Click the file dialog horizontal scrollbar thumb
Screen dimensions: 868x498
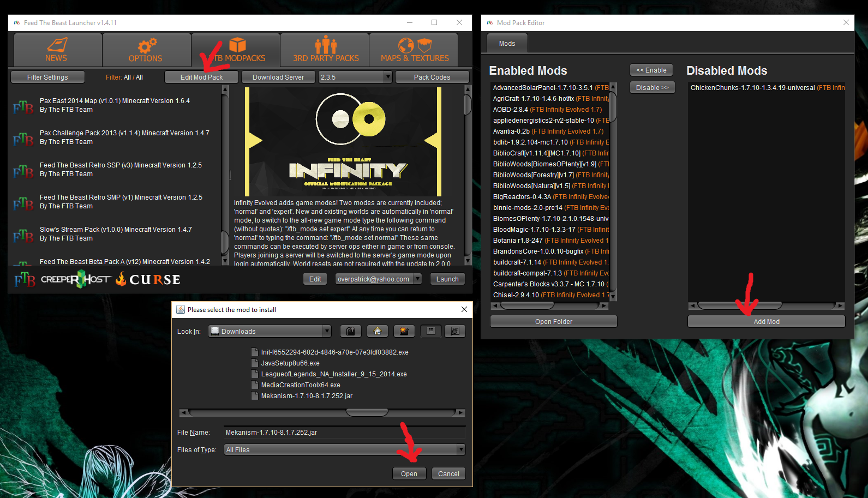(367, 412)
